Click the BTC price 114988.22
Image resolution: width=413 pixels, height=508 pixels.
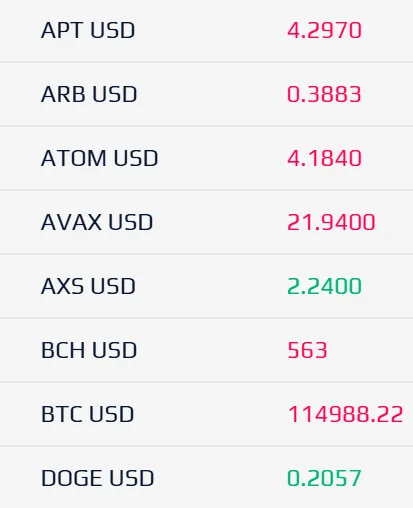(x=345, y=414)
